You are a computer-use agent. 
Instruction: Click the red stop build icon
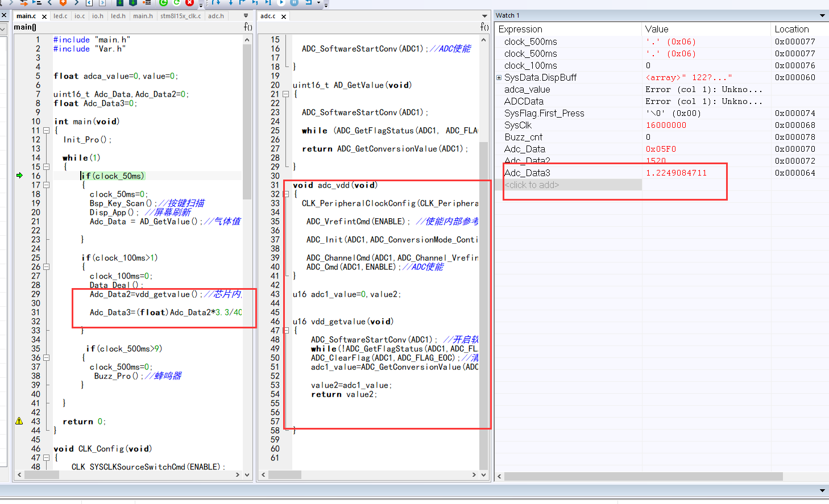pos(189,3)
